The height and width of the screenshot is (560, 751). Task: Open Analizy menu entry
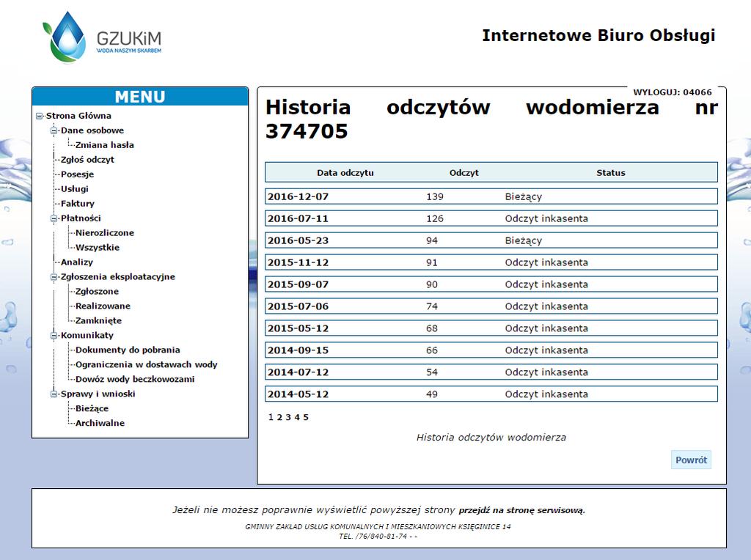[77, 262]
